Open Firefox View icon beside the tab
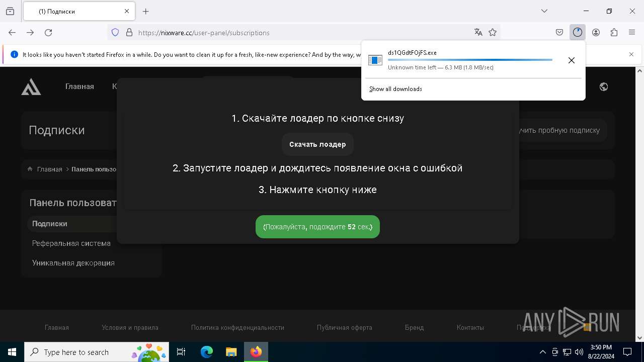Screen dimensions: 644x362 click(10, 11)
